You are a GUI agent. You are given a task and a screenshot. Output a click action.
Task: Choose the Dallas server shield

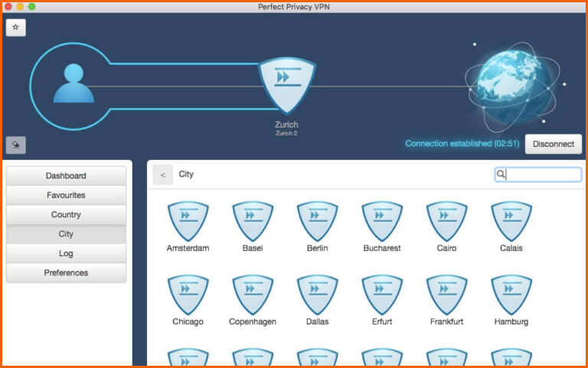(x=317, y=295)
